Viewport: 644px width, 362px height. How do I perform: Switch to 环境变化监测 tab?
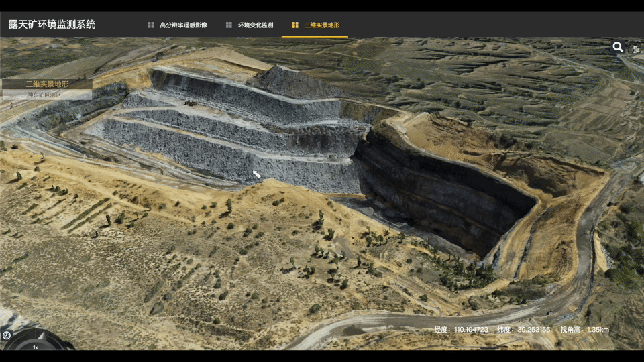(256, 25)
